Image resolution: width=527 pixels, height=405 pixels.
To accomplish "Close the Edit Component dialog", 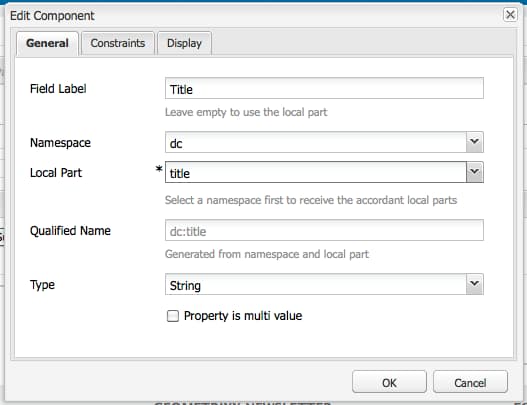I will pos(510,15).
